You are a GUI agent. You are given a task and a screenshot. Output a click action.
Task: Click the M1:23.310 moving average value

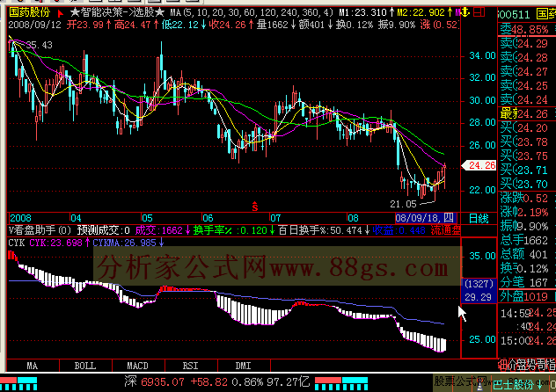click(x=366, y=13)
